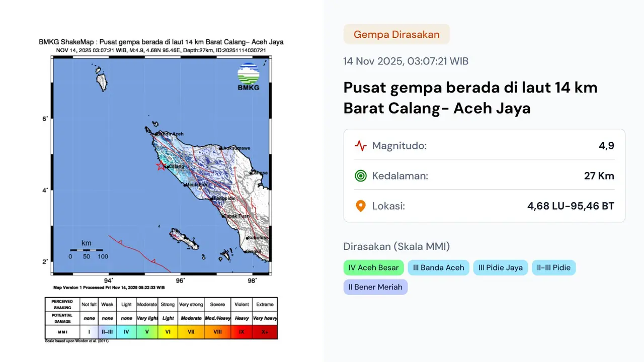Image resolution: width=644 pixels, height=362 pixels.
Task: Click the MMI IV cyan legend swatch
Action: (126, 332)
